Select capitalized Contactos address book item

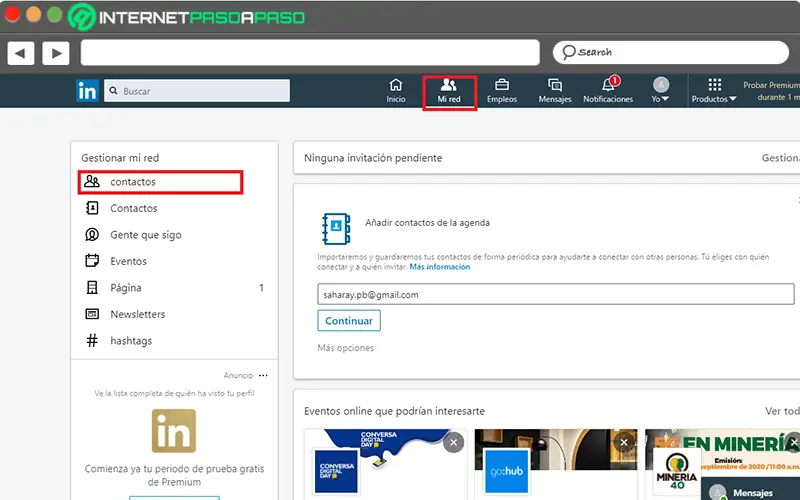[134, 208]
